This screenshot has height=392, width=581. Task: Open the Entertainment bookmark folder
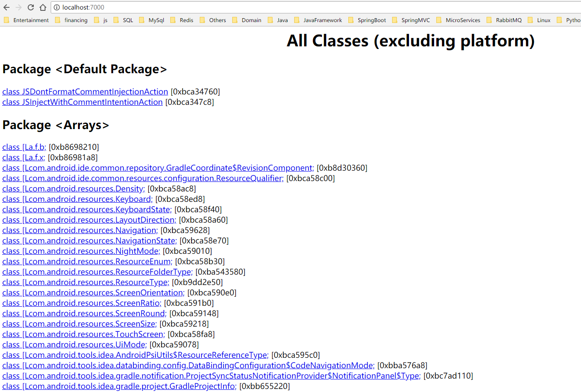pos(26,20)
